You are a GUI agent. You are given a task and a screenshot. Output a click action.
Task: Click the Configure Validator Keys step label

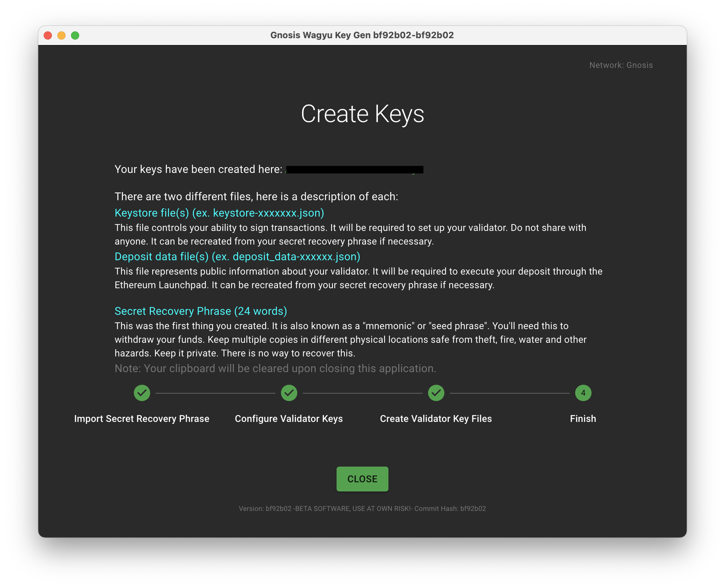coord(289,418)
